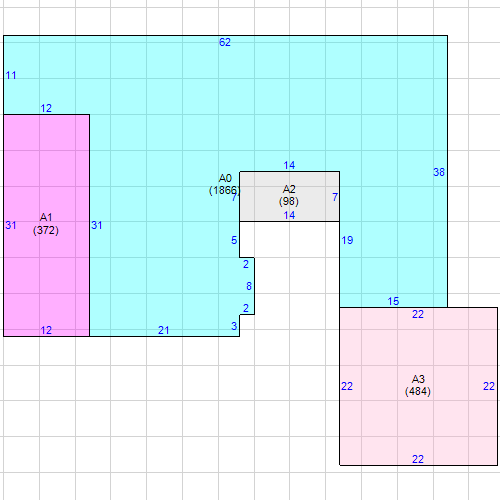The height and width of the screenshot is (500, 500).
Task: Click the "38" dimension on right wall
Action: 439,172
